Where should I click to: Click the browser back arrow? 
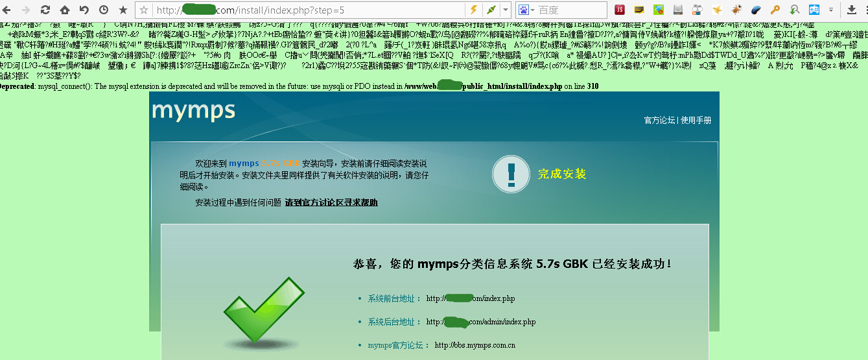pos(8,10)
